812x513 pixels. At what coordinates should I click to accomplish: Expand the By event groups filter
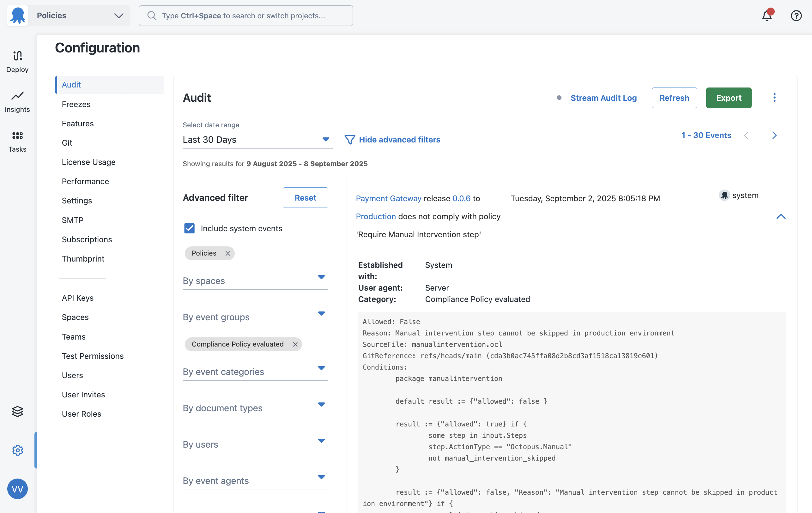[x=255, y=317]
